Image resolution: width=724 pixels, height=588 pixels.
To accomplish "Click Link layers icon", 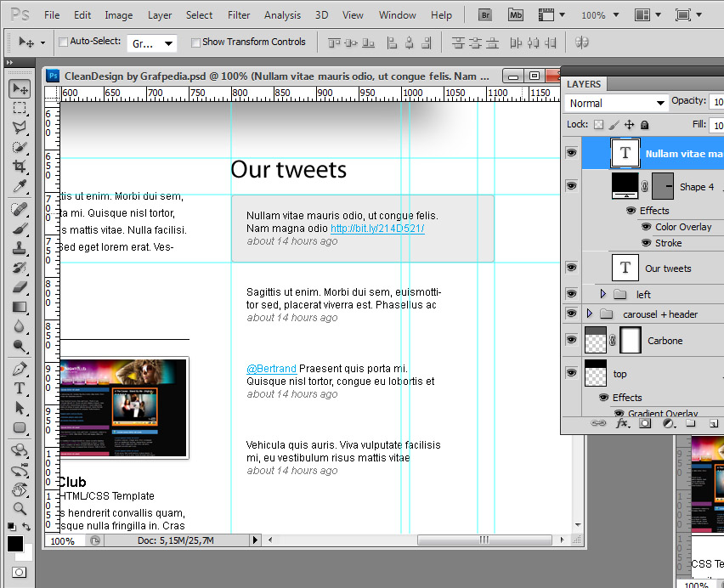I will [x=598, y=423].
